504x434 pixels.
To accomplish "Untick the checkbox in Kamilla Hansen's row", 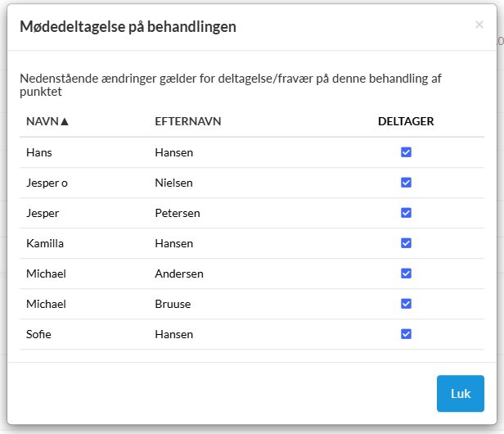I will click(406, 243).
